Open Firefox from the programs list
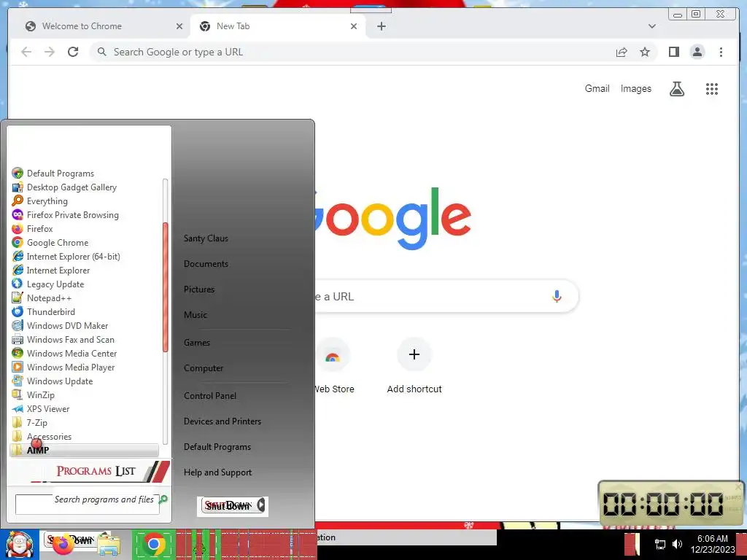747x560 pixels. coord(32,228)
